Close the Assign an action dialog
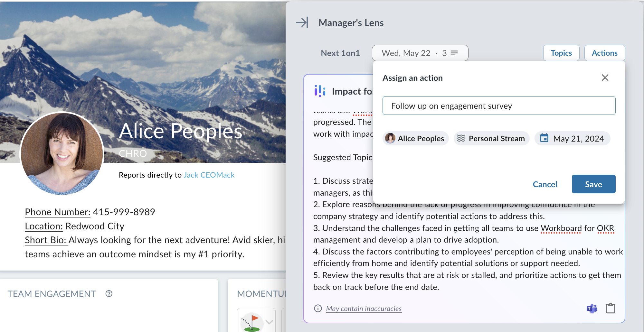 pyautogui.click(x=605, y=78)
